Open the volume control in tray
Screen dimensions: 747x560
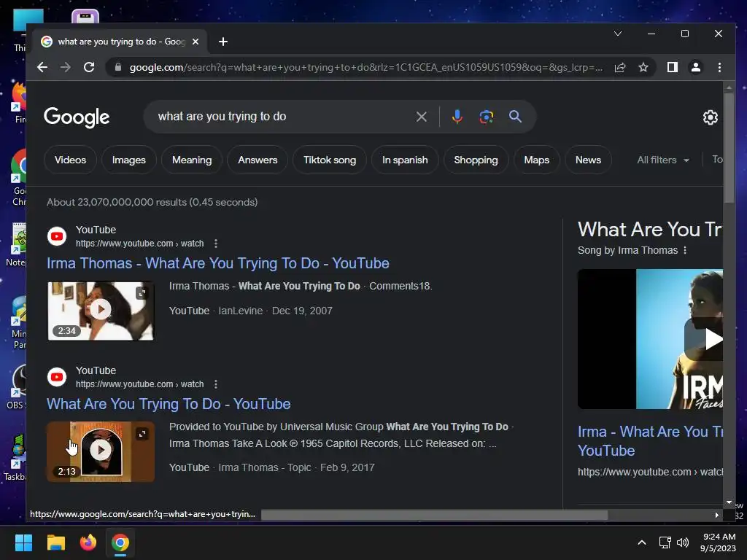(683, 542)
